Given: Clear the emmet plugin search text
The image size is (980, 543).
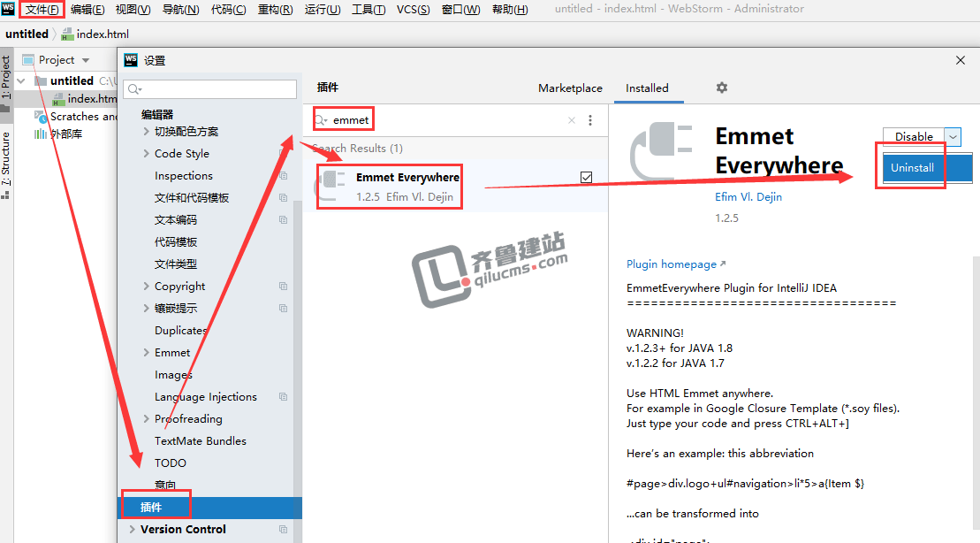Looking at the screenshot, I should tap(571, 120).
